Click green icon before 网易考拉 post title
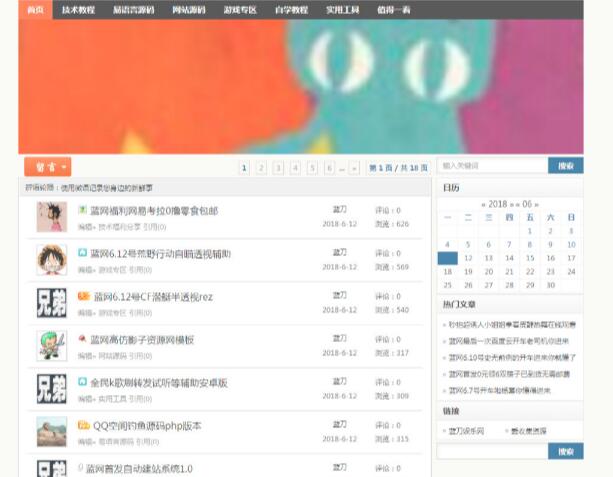This screenshot has width=613, height=477. coord(82,210)
